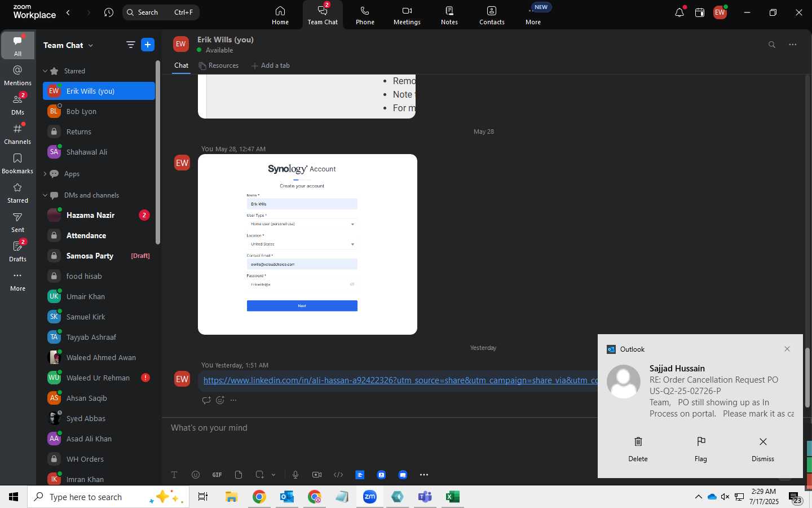Open Excel from the taskbar
Viewport: 812px width, 508px height.
coord(452,497)
